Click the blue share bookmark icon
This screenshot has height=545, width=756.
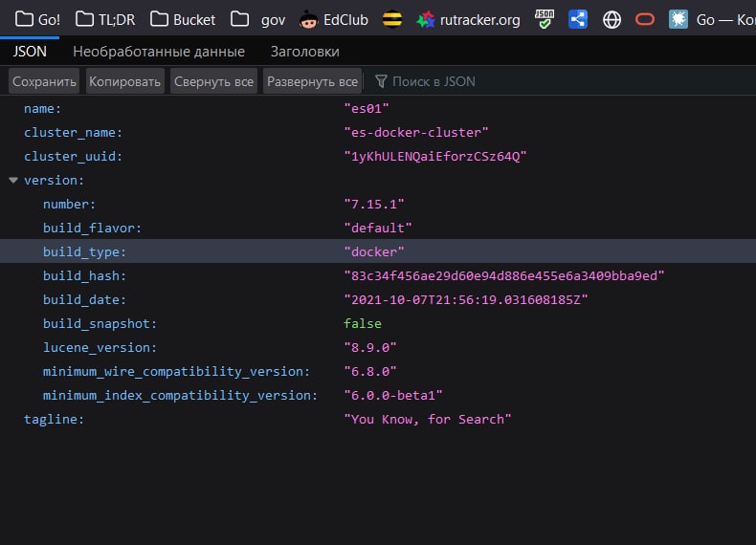tap(577, 19)
